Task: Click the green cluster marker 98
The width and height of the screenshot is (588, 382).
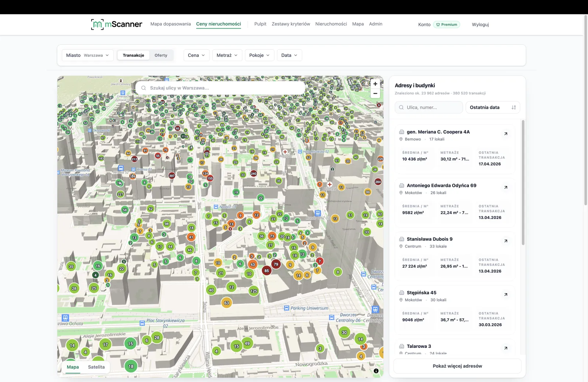Action: [x=167, y=224]
